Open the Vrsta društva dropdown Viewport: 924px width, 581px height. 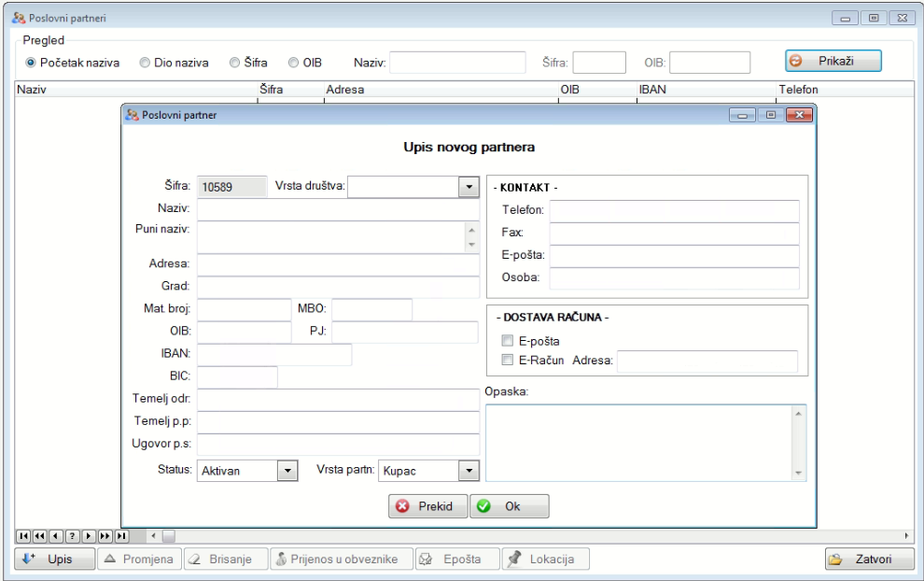coord(469,186)
